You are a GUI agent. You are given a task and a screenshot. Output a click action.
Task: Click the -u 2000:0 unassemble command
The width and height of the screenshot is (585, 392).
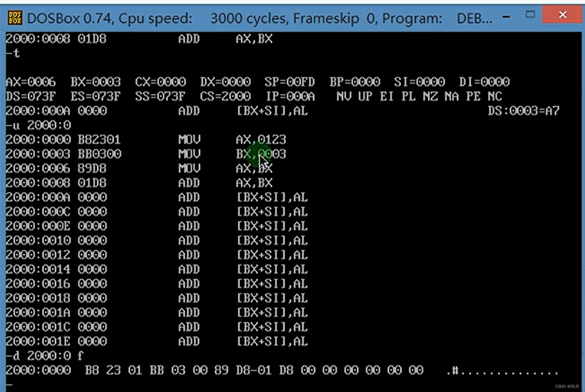pyautogui.click(x=39, y=125)
